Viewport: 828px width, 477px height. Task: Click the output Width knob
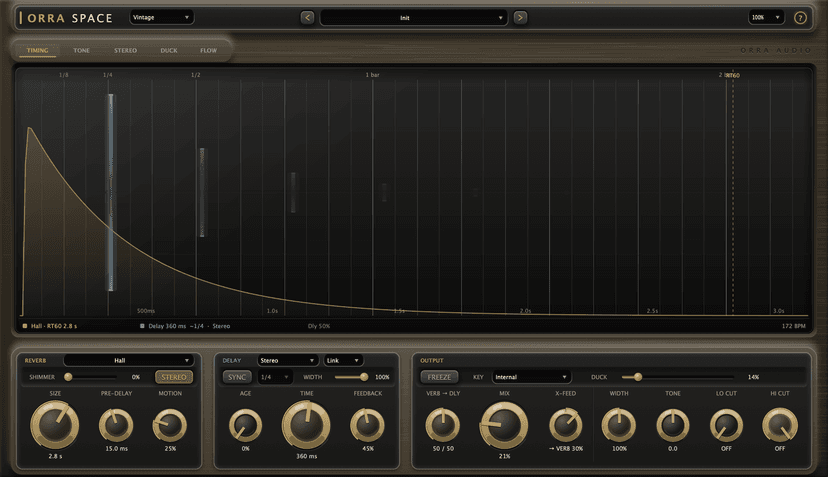(619, 425)
